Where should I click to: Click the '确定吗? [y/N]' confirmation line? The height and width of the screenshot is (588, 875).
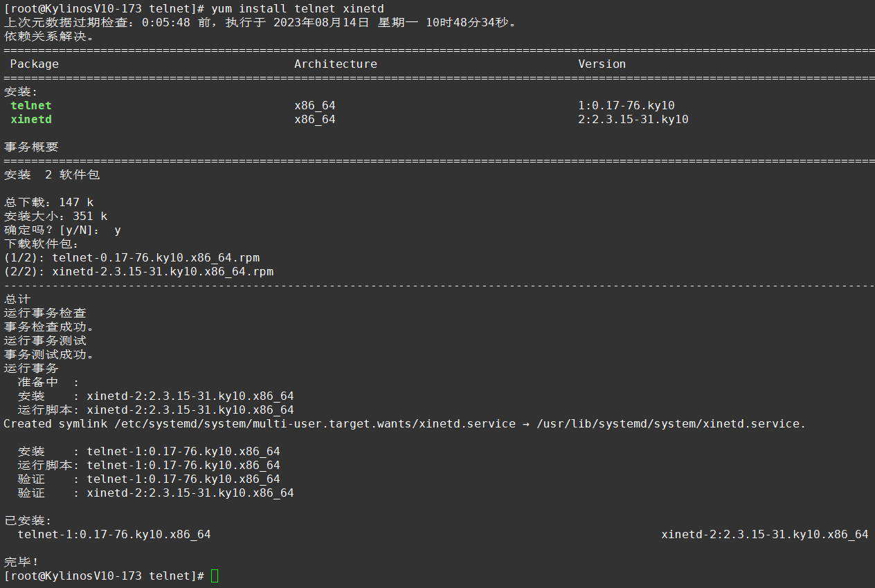62,230
